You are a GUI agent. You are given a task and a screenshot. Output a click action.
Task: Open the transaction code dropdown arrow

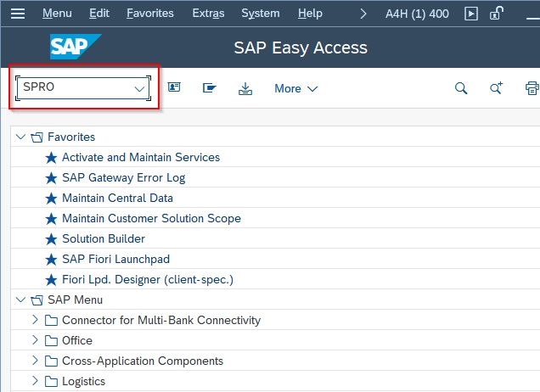click(x=139, y=88)
